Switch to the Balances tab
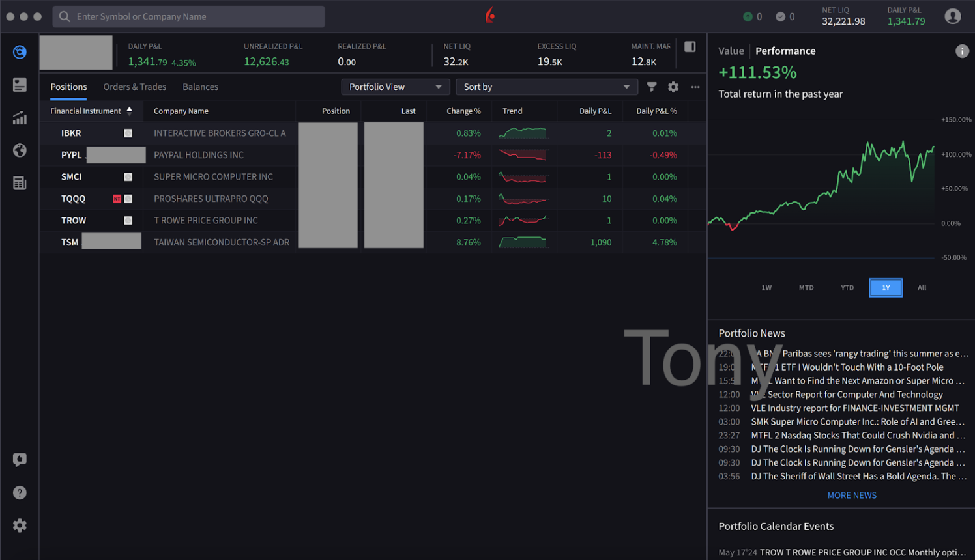The image size is (975, 560). (x=201, y=87)
